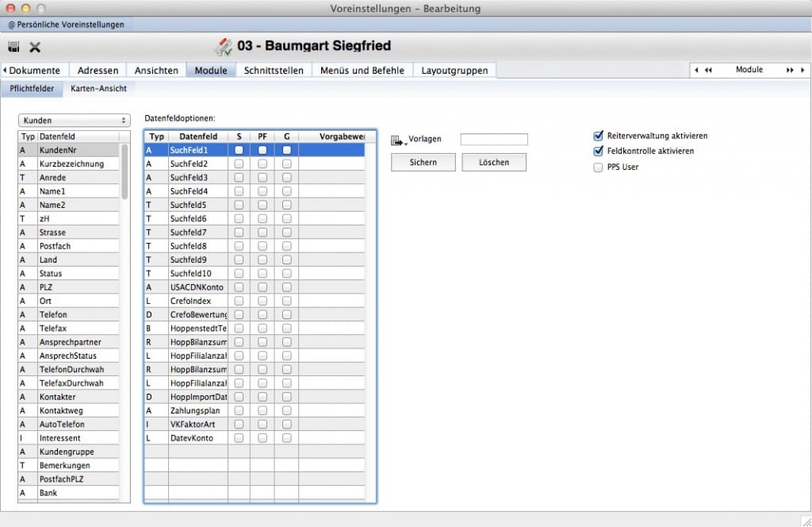Select the HoppImportDat row
This screenshot has width=812, height=527.
point(255,396)
